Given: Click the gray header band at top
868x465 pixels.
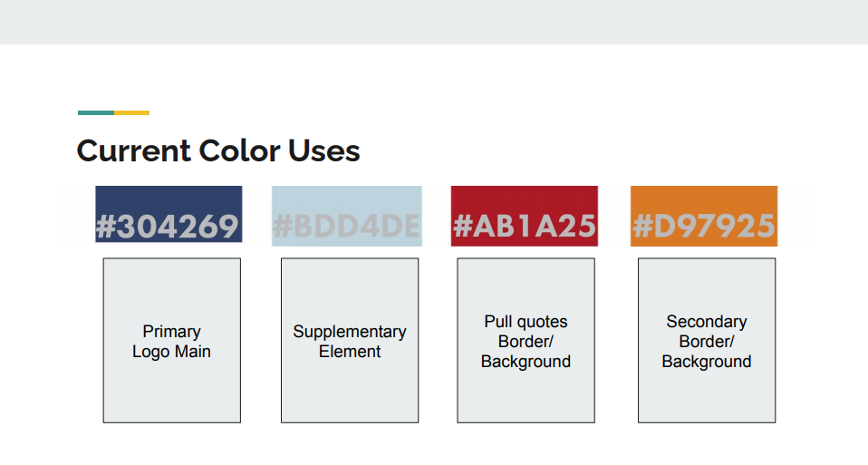Looking at the screenshot, I should (x=434, y=22).
